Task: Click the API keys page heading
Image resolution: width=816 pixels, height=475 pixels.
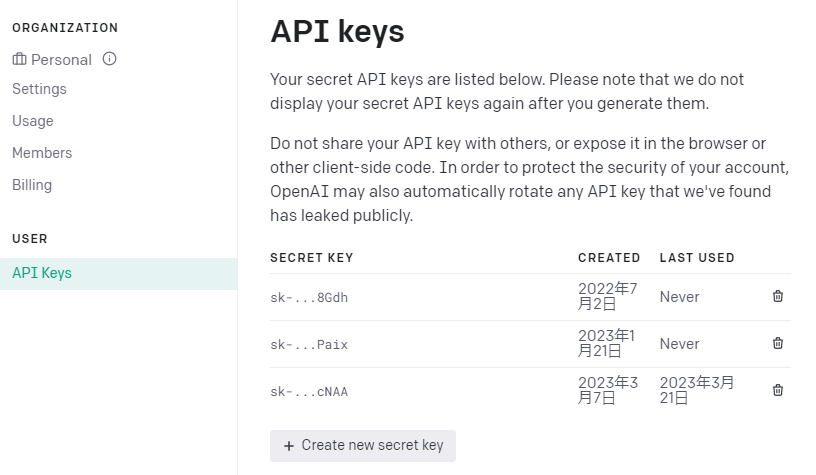Action: [x=337, y=31]
